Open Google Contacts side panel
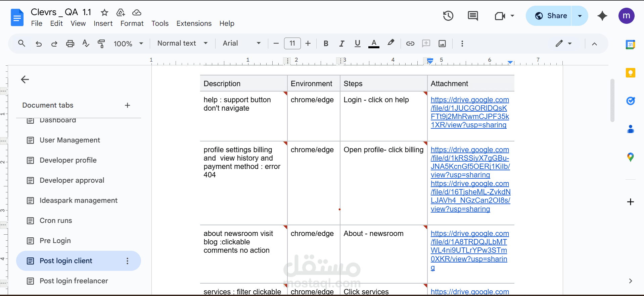Viewport: 644px width, 296px height. click(630, 129)
